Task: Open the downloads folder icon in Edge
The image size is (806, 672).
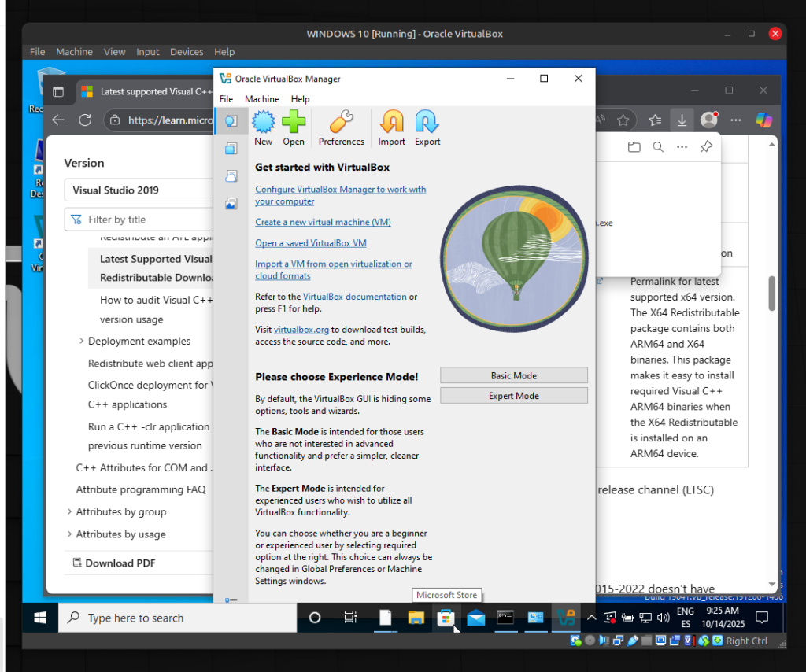Action: 634,147
